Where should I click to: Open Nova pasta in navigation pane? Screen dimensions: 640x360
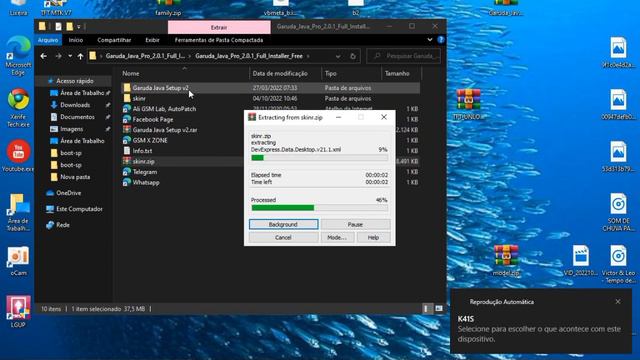point(75,177)
